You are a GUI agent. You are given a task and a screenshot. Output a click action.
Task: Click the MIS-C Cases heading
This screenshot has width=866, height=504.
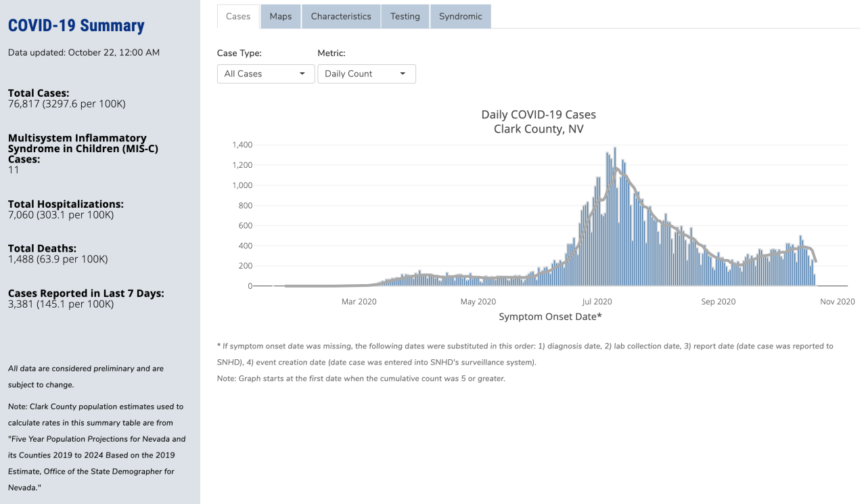(83, 149)
